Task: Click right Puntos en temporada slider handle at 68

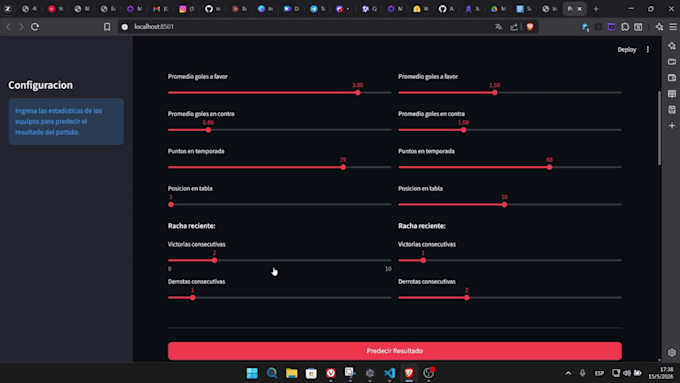Action: point(549,167)
